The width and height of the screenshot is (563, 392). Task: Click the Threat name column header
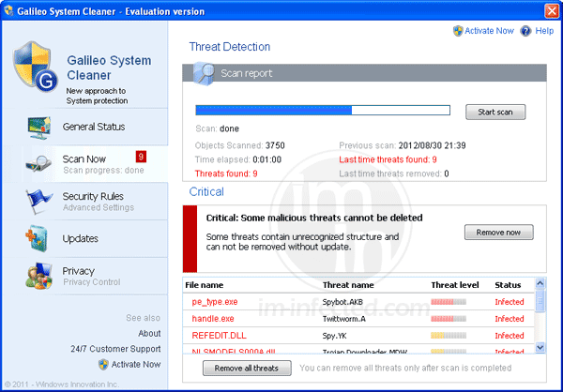(348, 285)
